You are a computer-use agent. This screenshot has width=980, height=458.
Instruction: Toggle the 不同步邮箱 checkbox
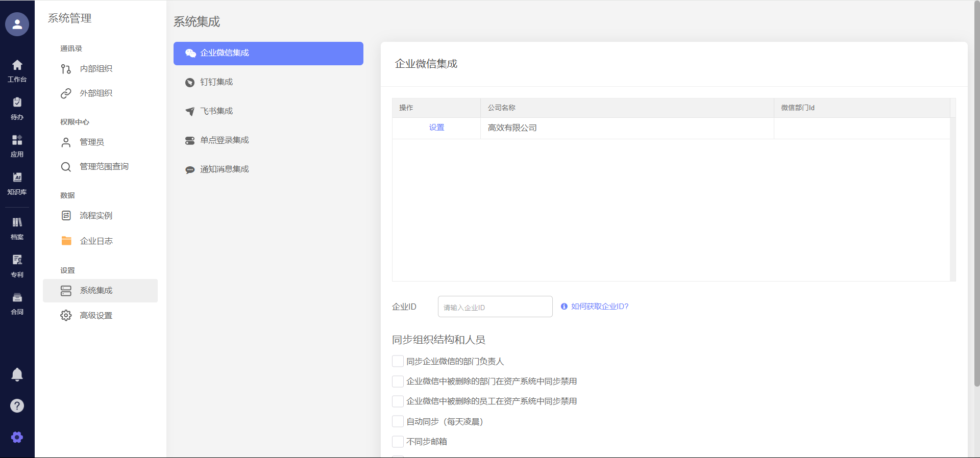coord(398,441)
